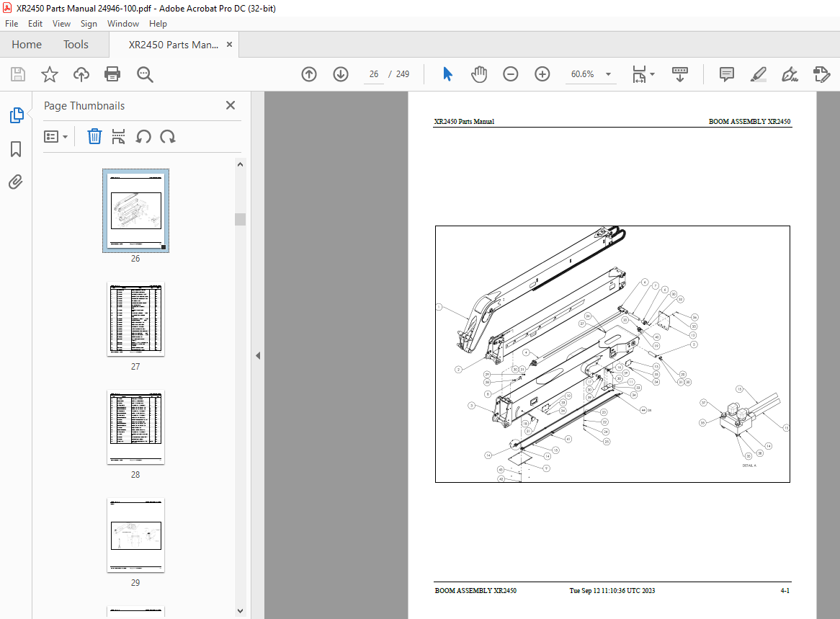
Task: Click the '249' total pages label
Action: click(x=402, y=74)
